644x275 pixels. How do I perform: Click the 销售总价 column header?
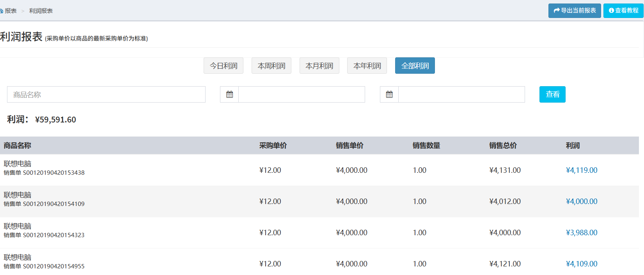503,145
